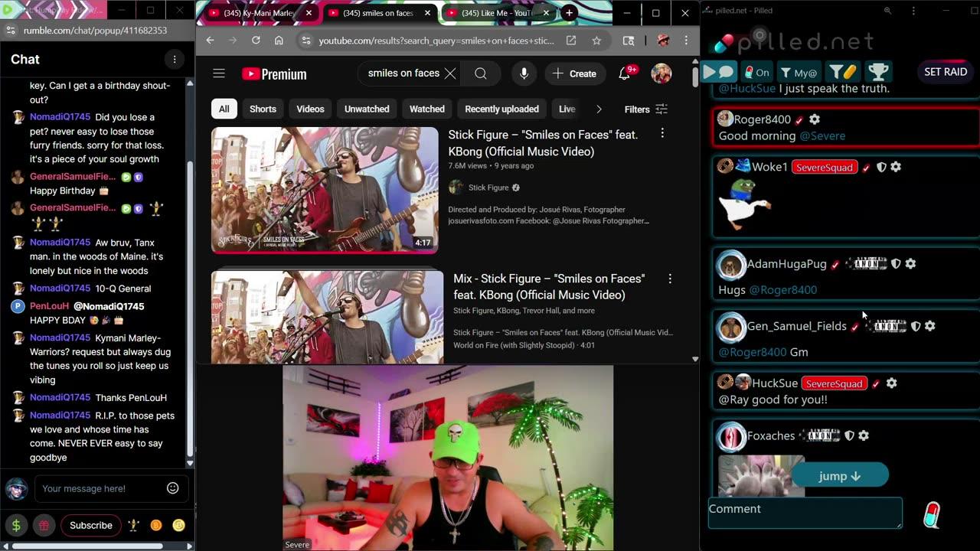The height and width of the screenshot is (551, 980).
Task: Click the yellow coin emote in Rumble chat
Action: [178, 525]
